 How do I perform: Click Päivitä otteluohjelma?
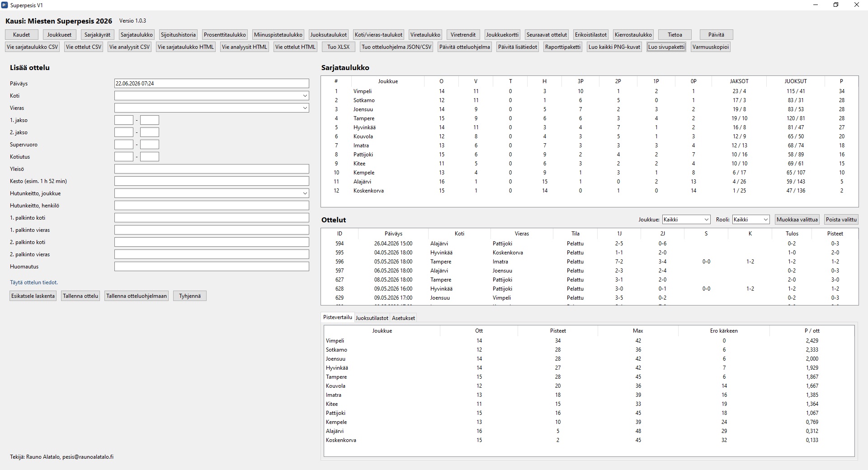click(465, 47)
